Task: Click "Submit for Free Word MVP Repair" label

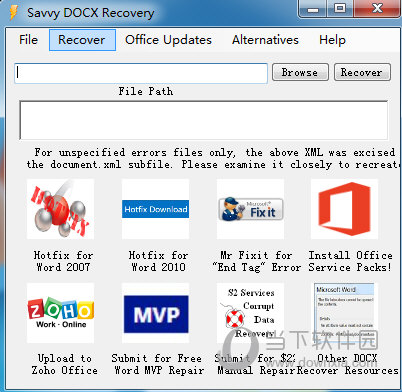Action: tap(158, 364)
